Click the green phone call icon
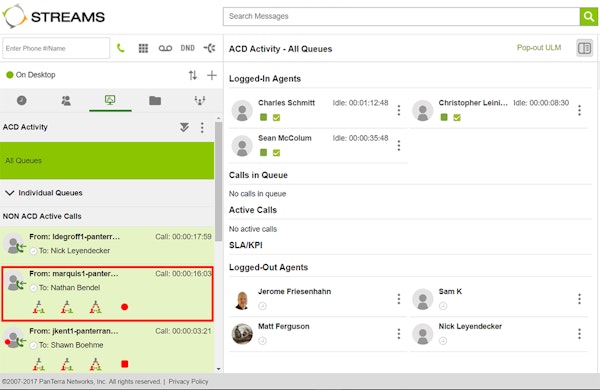The height and width of the screenshot is (390, 600). point(121,48)
